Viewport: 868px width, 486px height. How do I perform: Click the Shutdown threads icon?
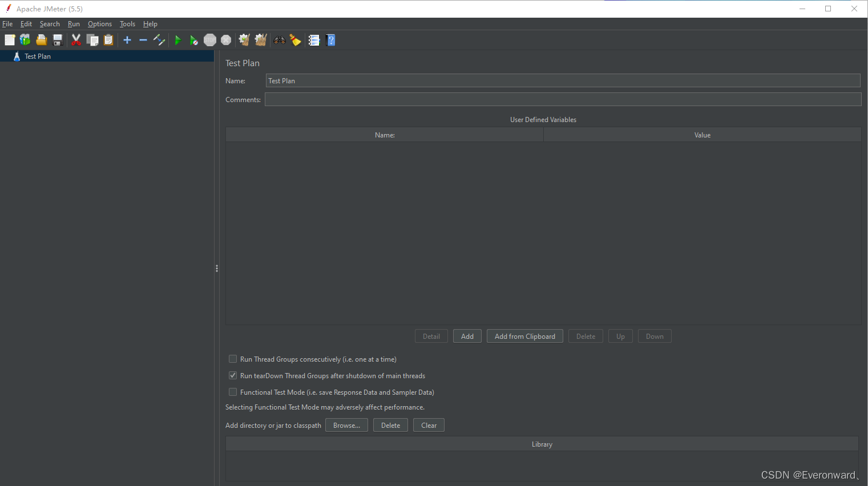(x=226, y=40)
